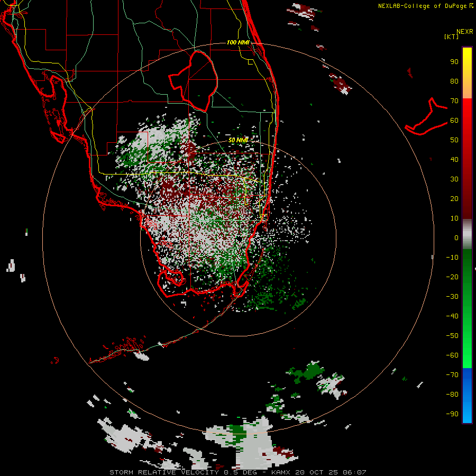Pick the blue segment at the scale bottom
Viewport: 476px width, 476px height.
(467, 396)
